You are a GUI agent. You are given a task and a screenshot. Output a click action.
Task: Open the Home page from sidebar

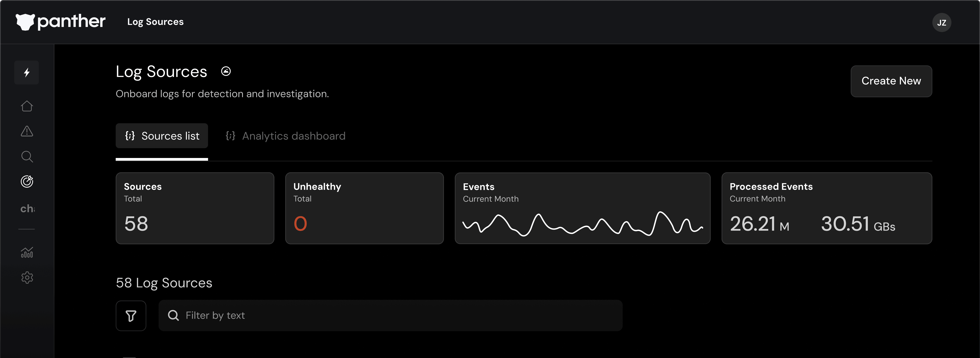coord(27,106)
